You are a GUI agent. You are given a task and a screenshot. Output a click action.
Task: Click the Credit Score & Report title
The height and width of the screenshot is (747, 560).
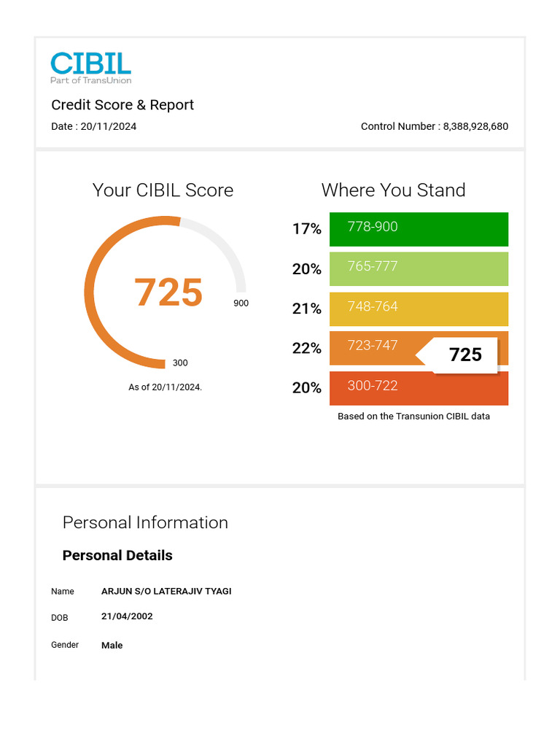122,105
